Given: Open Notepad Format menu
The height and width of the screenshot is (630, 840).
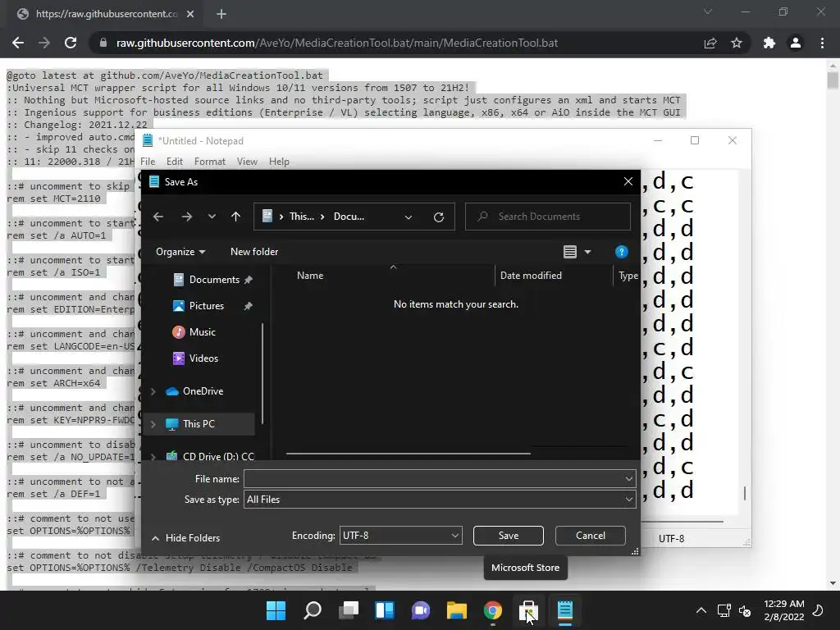Looking at the screenshot, I should [209, 162].
